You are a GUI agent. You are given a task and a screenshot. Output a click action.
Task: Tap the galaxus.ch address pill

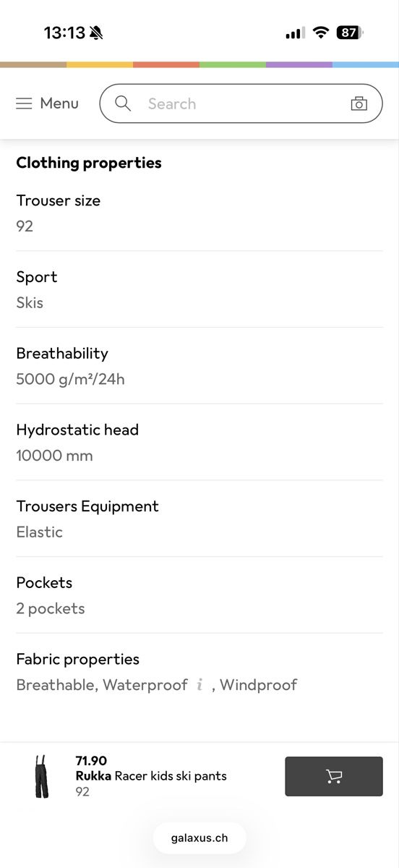pos(199,838)
